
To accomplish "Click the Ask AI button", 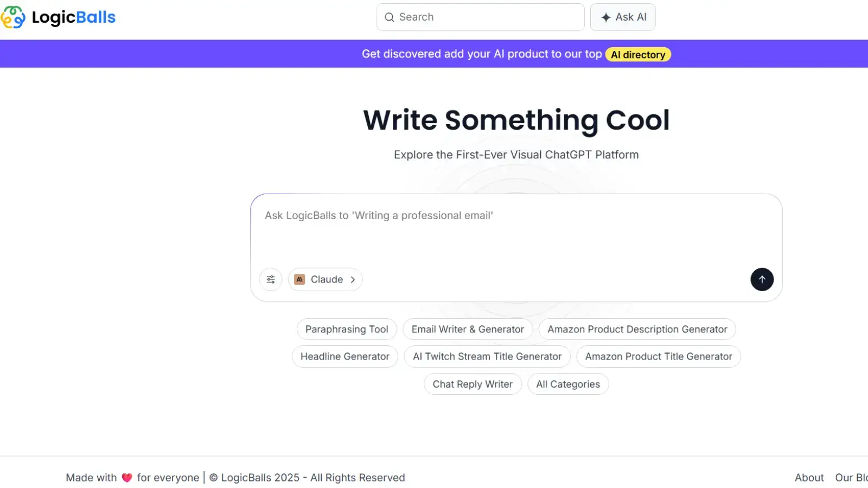I will click(x=623, y=17).
